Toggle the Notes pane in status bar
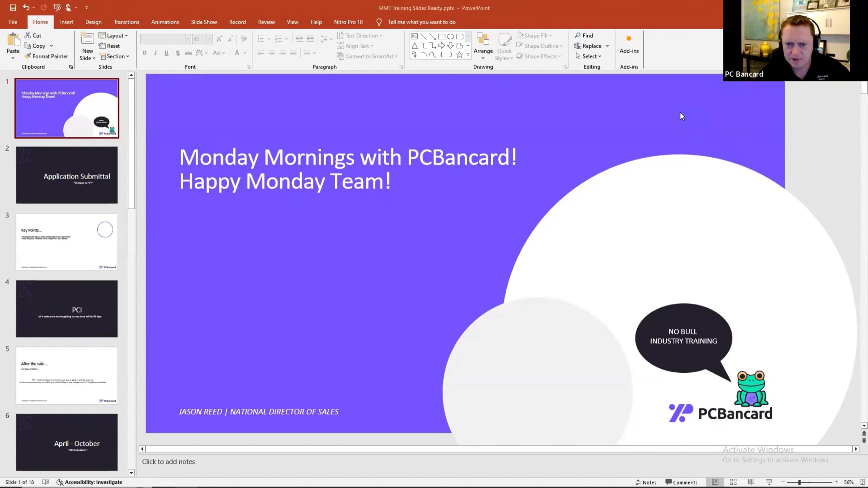The image size is (868, 488). coord(646,482)
